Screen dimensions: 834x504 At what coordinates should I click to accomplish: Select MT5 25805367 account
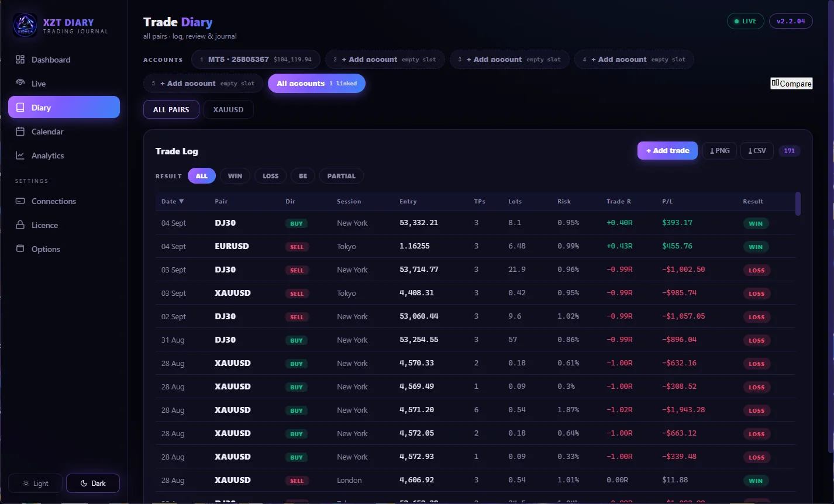click(256, 60)
